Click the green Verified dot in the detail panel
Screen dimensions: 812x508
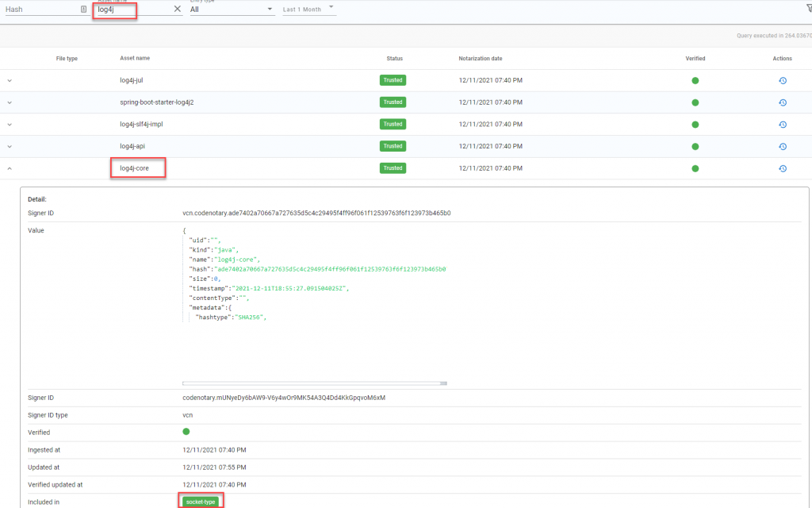click(x=186, y=431)
